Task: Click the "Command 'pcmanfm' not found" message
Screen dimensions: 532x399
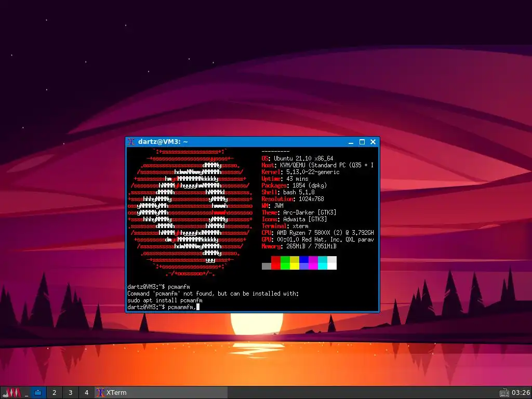Action: [x=213, y=294]
